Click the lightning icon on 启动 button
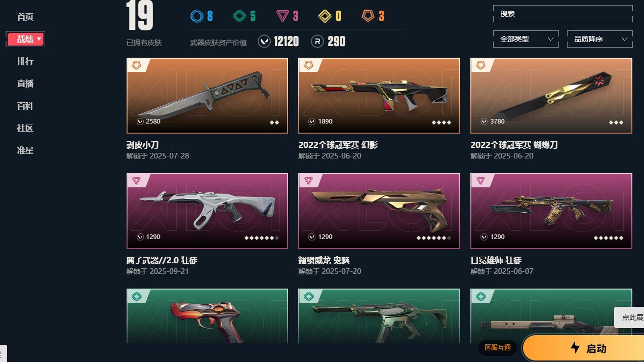 (x=575, y=348)
